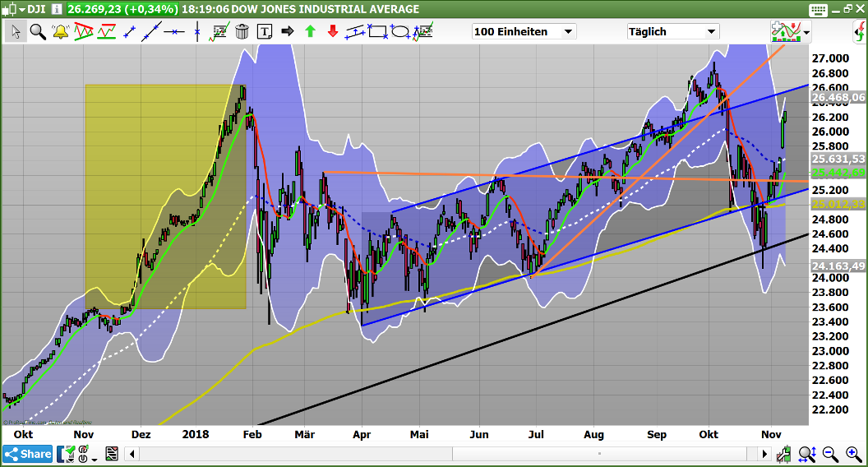Select the vertical line tool
The width and height of the screenshot is (868, 467).
tap(196, 31)
